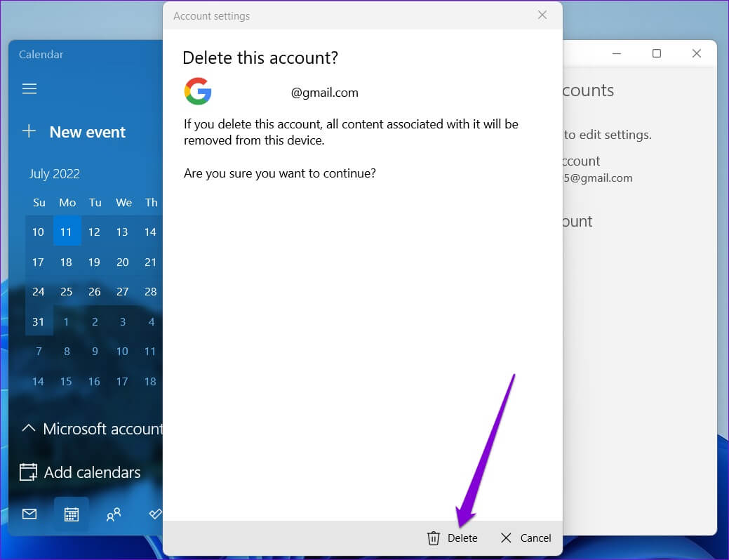Screen dimensions: 729x560
Task: Select August 3 in mini calendar
Action: (122, 321)
